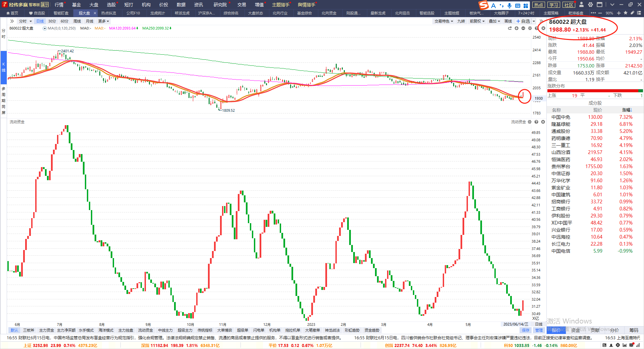This screenshot has height=349, width=644.
Task: Click the zoom out minus icon beside 90%
Action: pyautogui.click(x=600, y=13)
